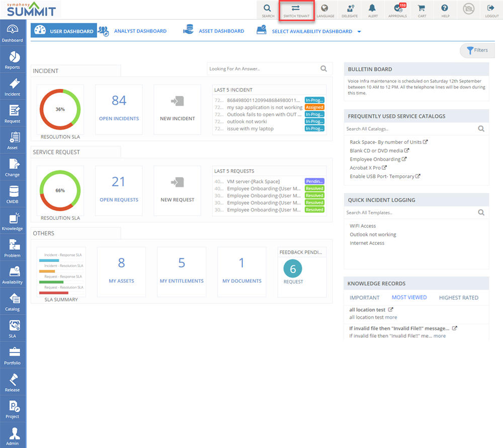The width and height of the screenshot is (503, 448).
Task: Select the Knowledge sidebar icon
Action: [13, 221]
